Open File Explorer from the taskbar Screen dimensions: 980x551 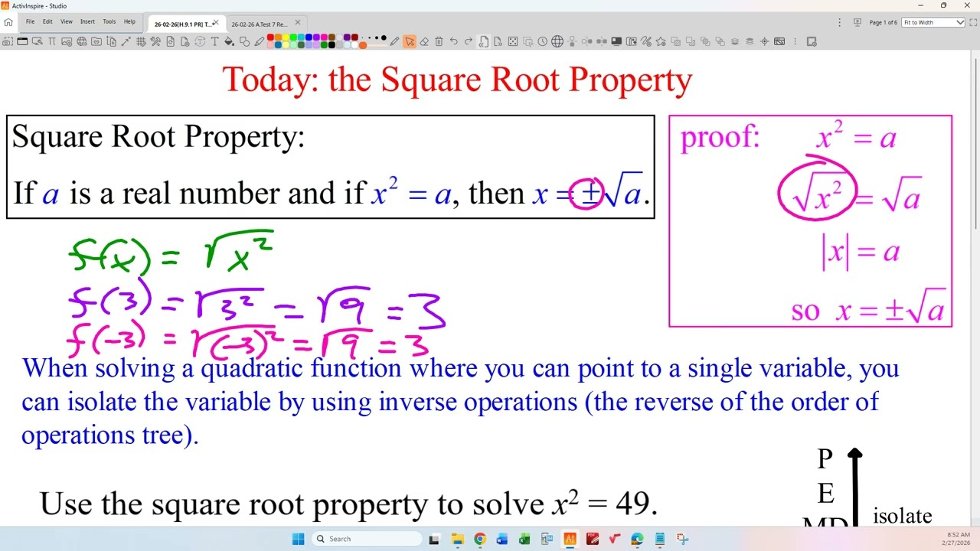pos(457,539)
